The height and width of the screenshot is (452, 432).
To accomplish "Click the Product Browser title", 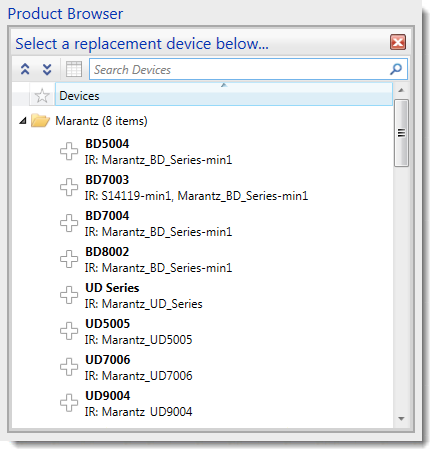I will coord(65,14).
